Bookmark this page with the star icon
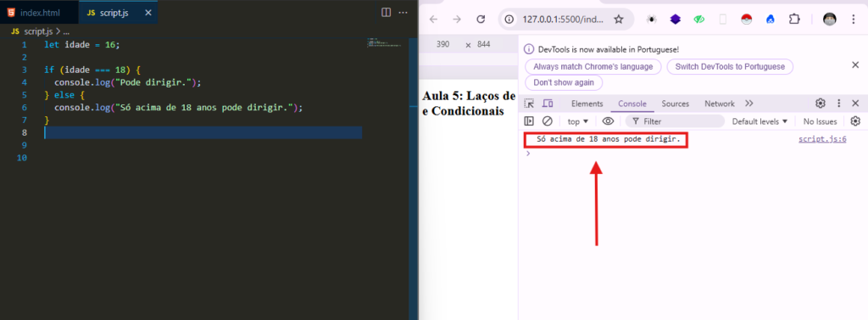 click(619, 20)
